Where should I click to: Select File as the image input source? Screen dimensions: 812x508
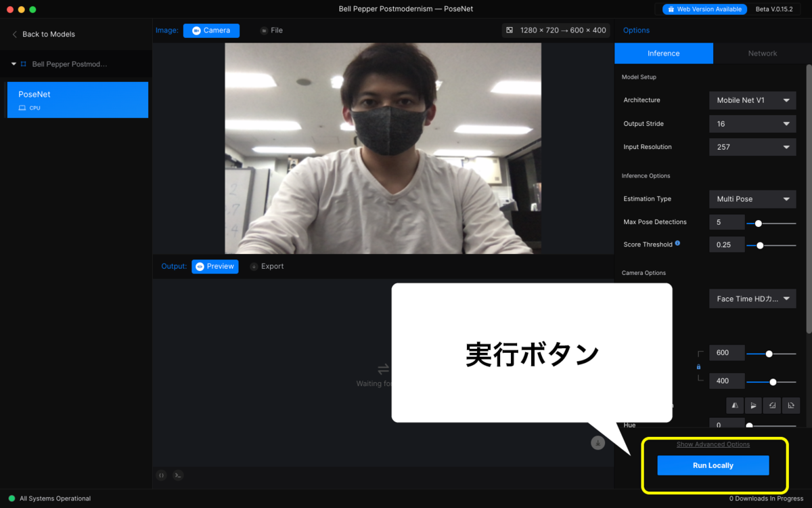tap(271, 30)
